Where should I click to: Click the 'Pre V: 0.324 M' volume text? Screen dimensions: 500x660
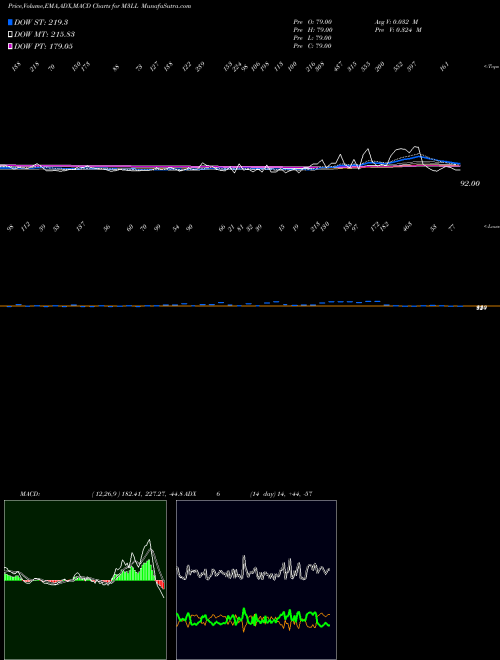tap(398, 30)
